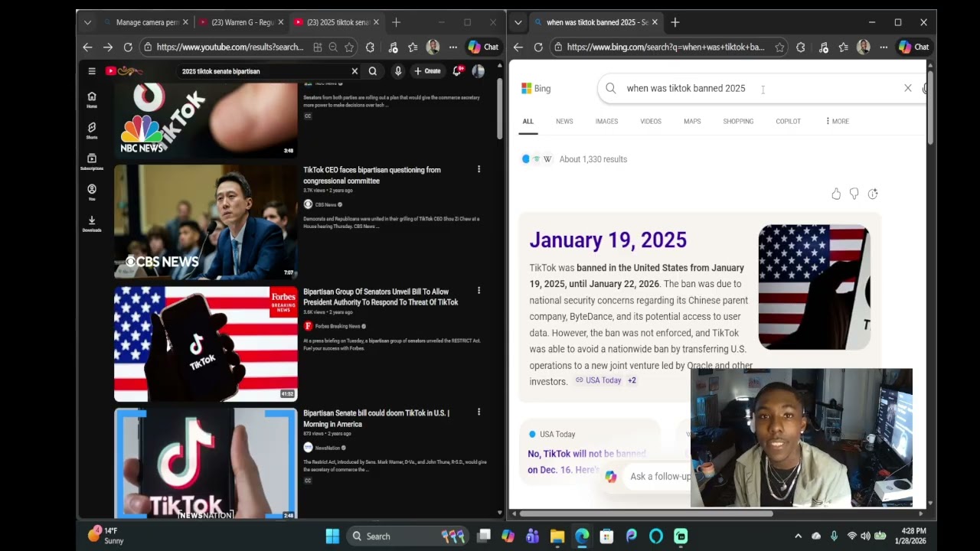Open Windows Start menu
This screenshot has height=551, width=980.
pyautogui.click(x=332, y=536)
